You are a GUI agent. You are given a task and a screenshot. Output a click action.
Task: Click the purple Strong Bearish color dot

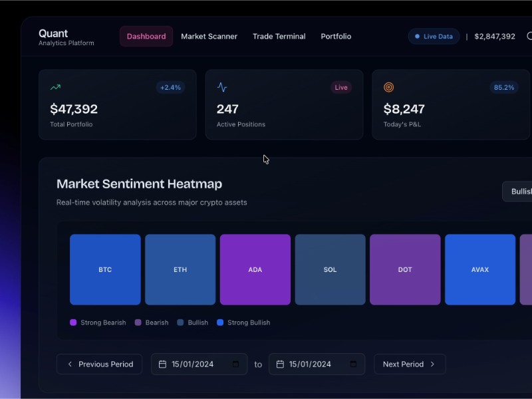74,323
